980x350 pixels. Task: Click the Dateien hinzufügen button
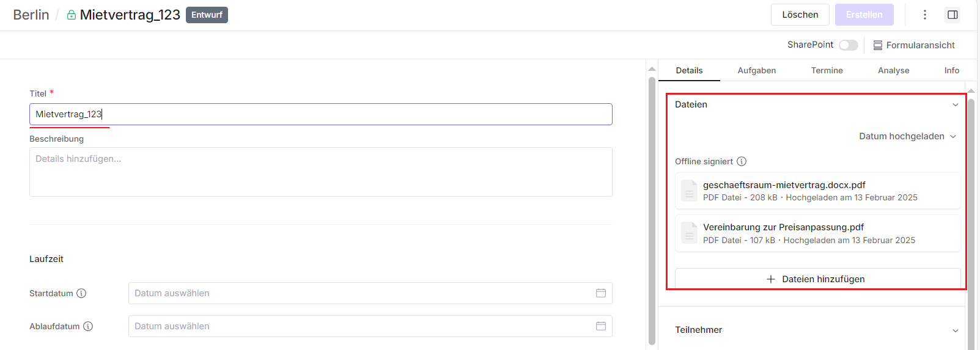pos(817,279)
